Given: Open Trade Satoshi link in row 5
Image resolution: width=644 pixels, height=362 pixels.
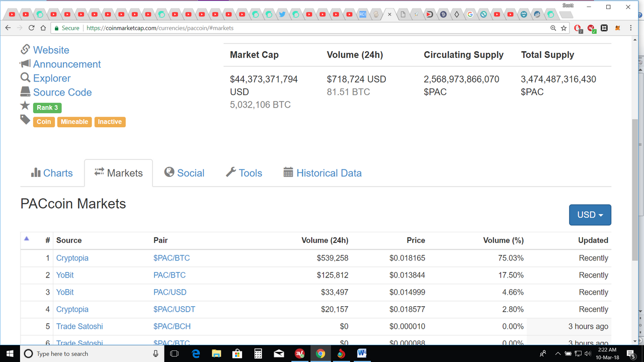Looking at the screenshot, I should tap(79, 326).
